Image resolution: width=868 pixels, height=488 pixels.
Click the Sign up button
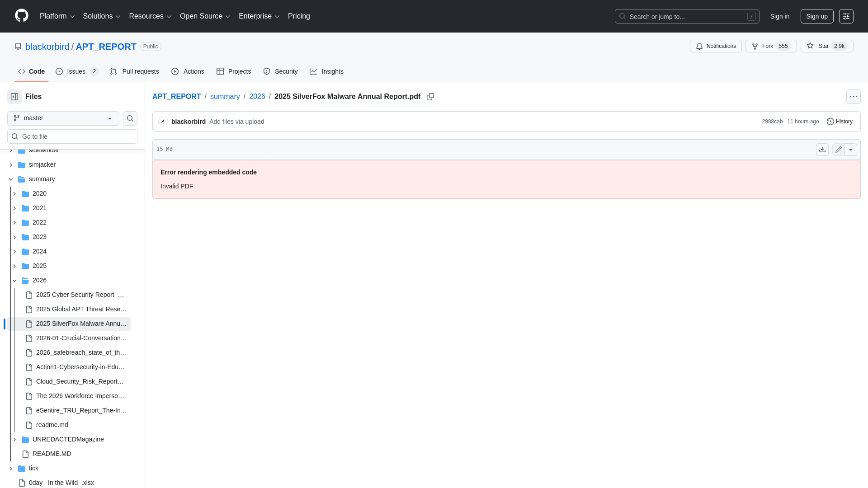coord(817,16)
